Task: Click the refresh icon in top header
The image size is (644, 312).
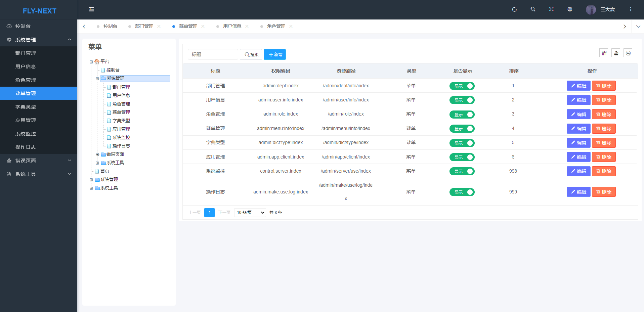Action: [x=514, y=9]
